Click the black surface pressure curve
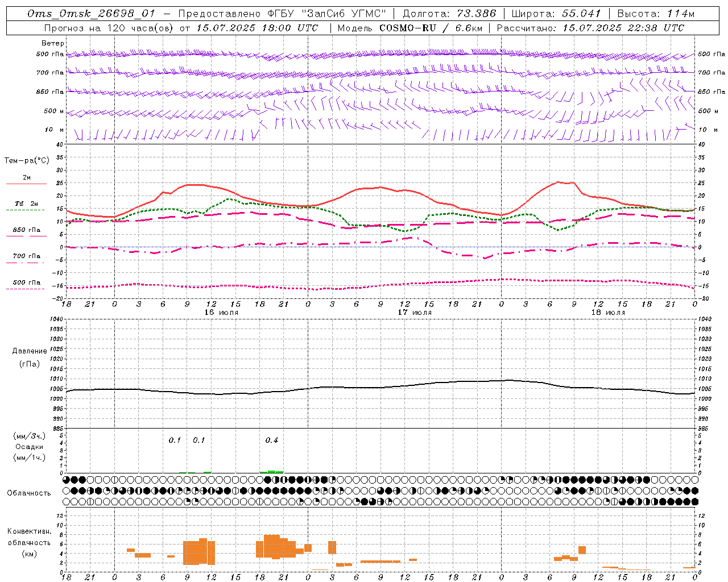Viewport: 728px width, 582px height. click(x=380, y=388)
